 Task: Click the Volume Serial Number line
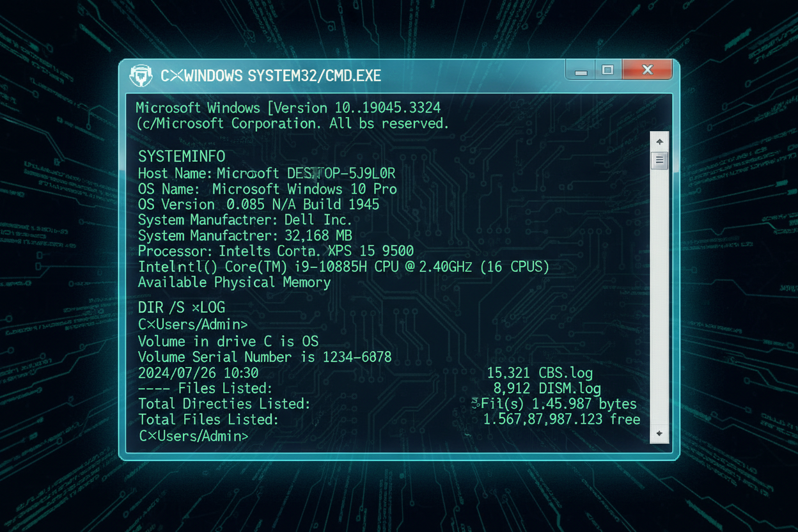265,357
